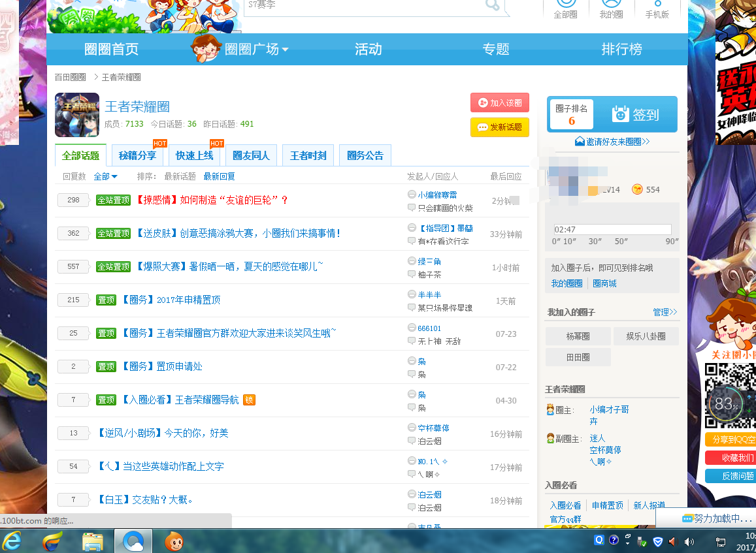This screenshot has width=756, height=553.
Task: Open topic 【逆风/小剧场】今天的你，好美
Action: (163, 433)
